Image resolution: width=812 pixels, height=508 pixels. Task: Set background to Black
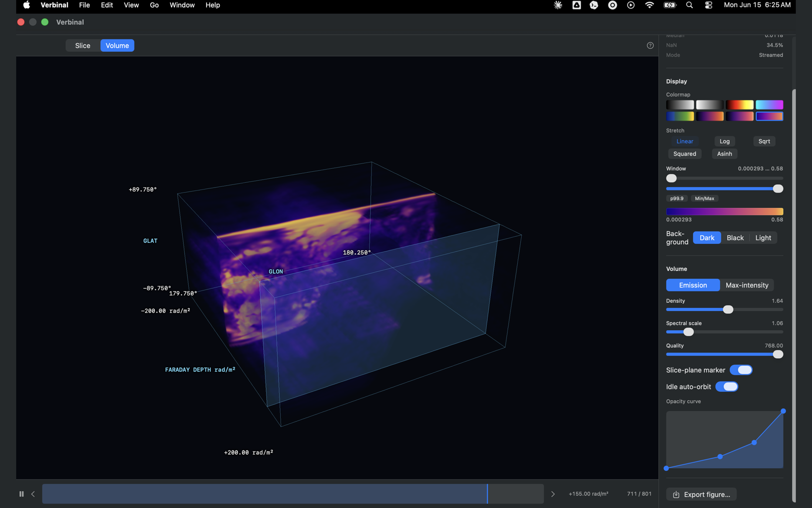(x=735, y=238)
